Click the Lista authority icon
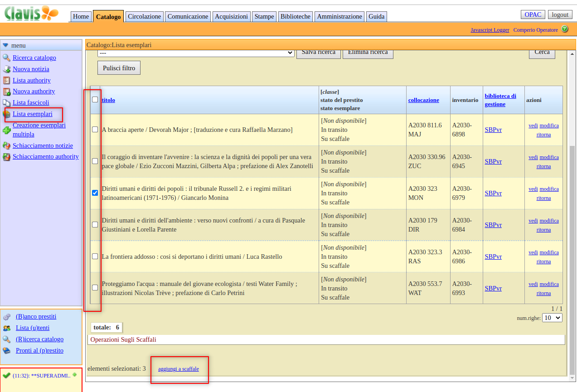The width and height of the screenshot is (577, 392). [6, 81]
